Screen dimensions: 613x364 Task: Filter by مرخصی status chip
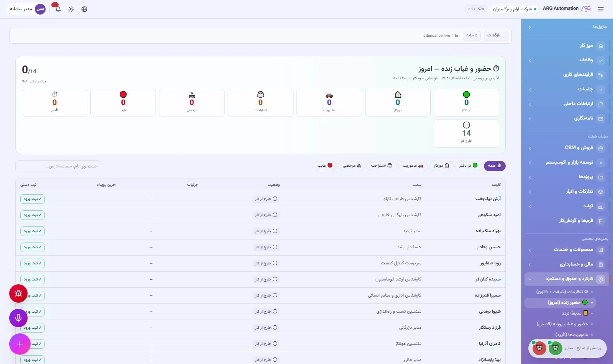(352, 166)
